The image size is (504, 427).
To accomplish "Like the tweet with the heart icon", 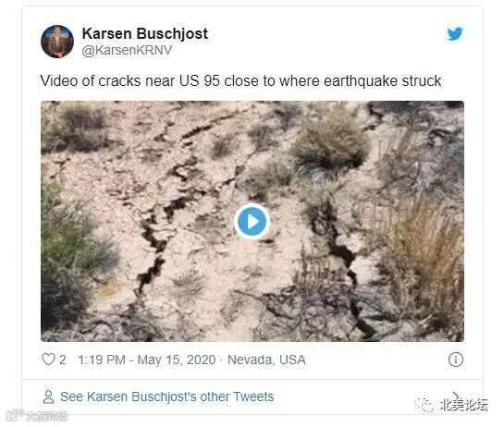I will click(48, 360).
